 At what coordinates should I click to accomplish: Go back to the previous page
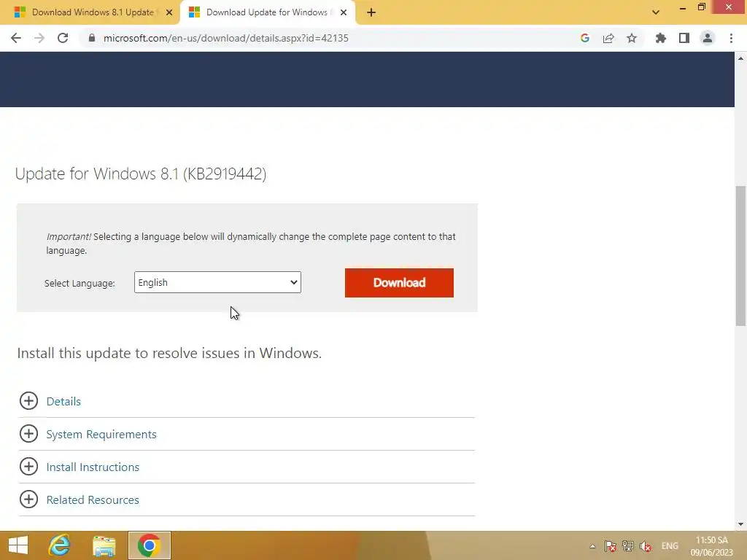(16, 38)
